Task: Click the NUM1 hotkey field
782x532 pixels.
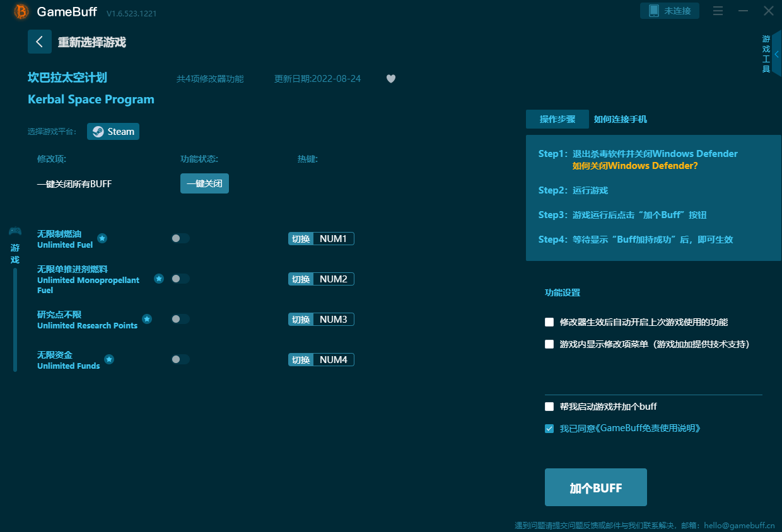Action: [334, 239]
